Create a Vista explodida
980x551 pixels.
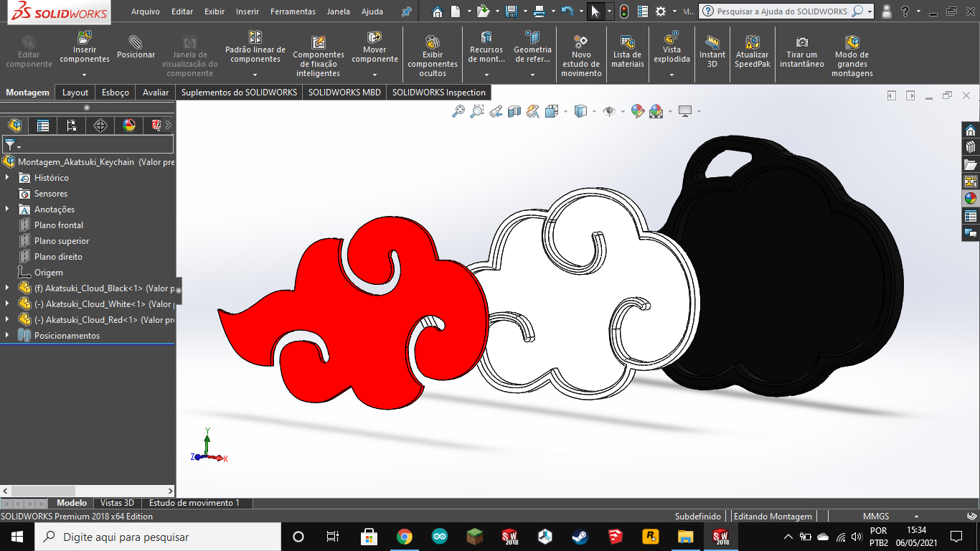click(x=672, y=47)
